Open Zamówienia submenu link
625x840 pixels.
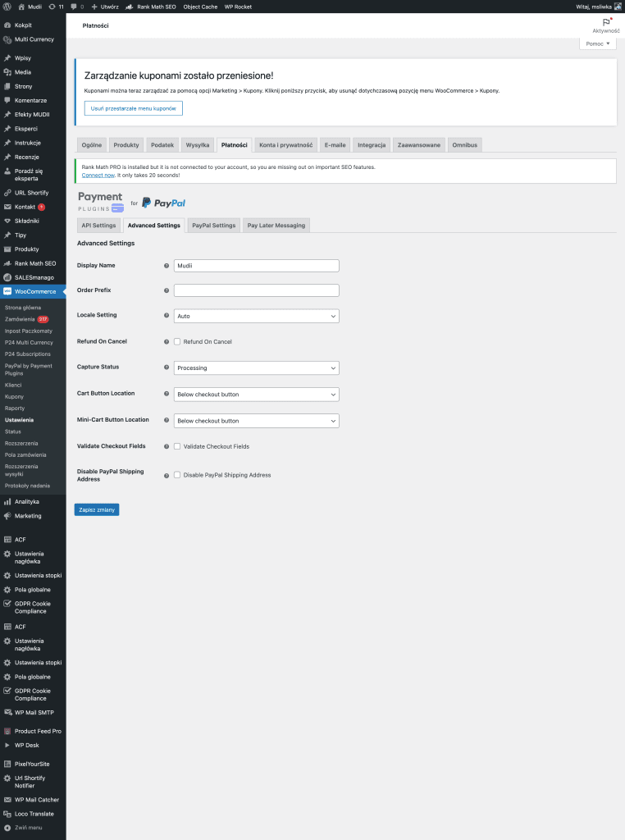20,319
